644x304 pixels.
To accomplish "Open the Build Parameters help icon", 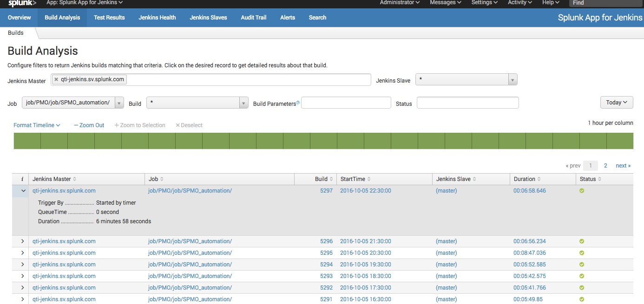I will [x=298, y=103].
